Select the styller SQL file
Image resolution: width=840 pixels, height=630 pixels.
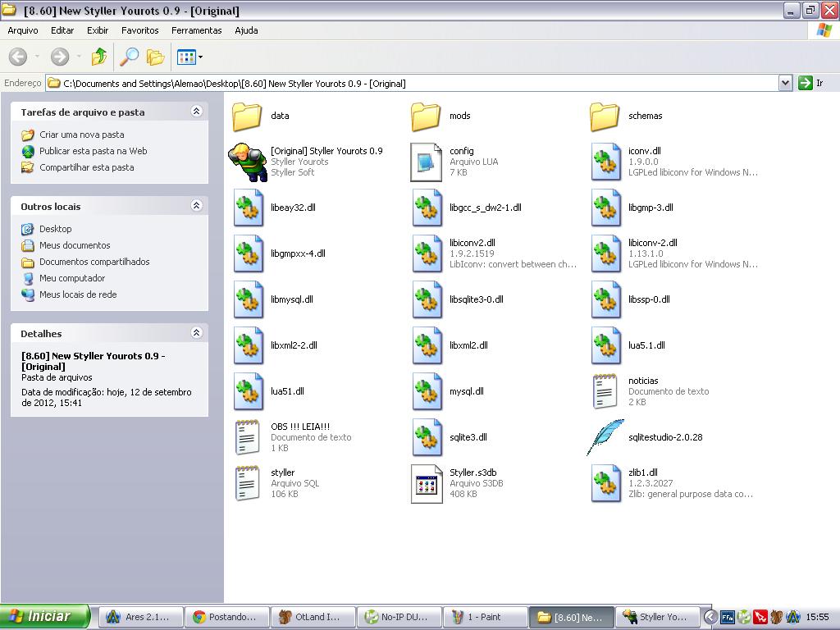[x=276, y=484]
